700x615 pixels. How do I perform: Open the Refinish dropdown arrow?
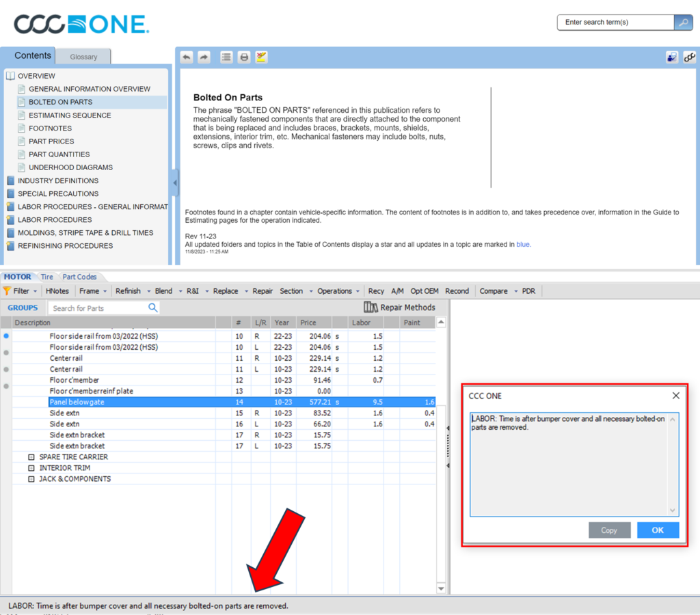[148, 291]
